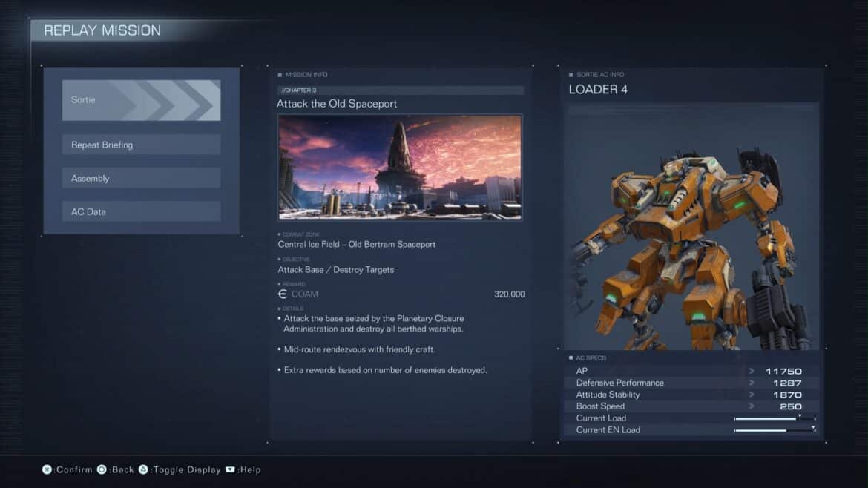This screenshot has width=868, height=488.
Task: Click the arrow beside Boost Speed
Action: 752,406
